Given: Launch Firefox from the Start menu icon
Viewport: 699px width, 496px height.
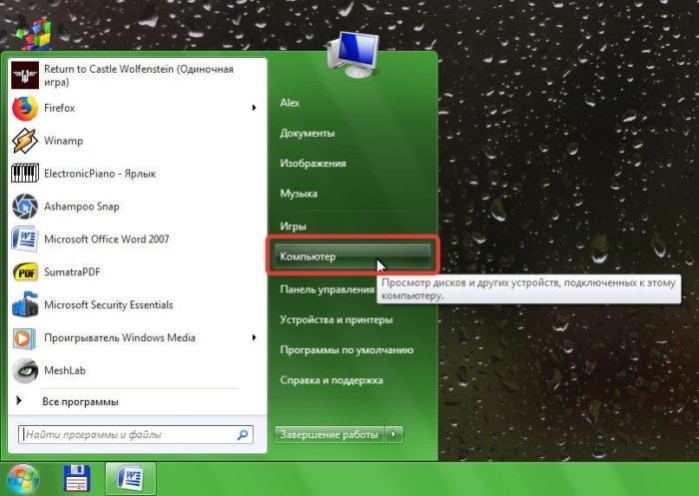Looking at the screenshot, I should point(25,108).
